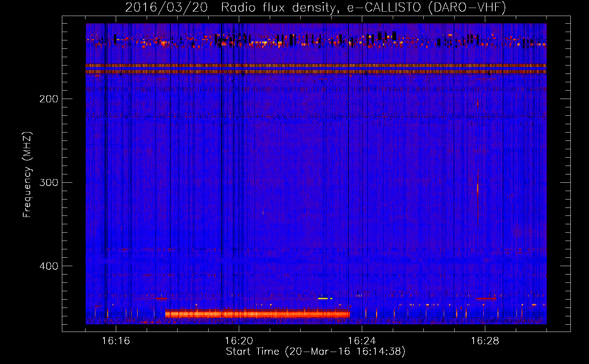Click the date 2016/03/20 in the title

(166, 7)
